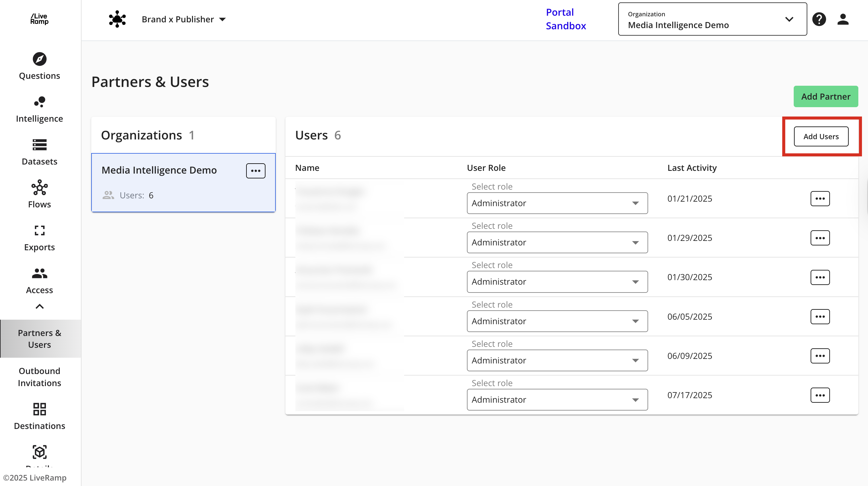Collapse the Access section chevron
The height and width of the screenshot is (486, 868).
(40, 306)
